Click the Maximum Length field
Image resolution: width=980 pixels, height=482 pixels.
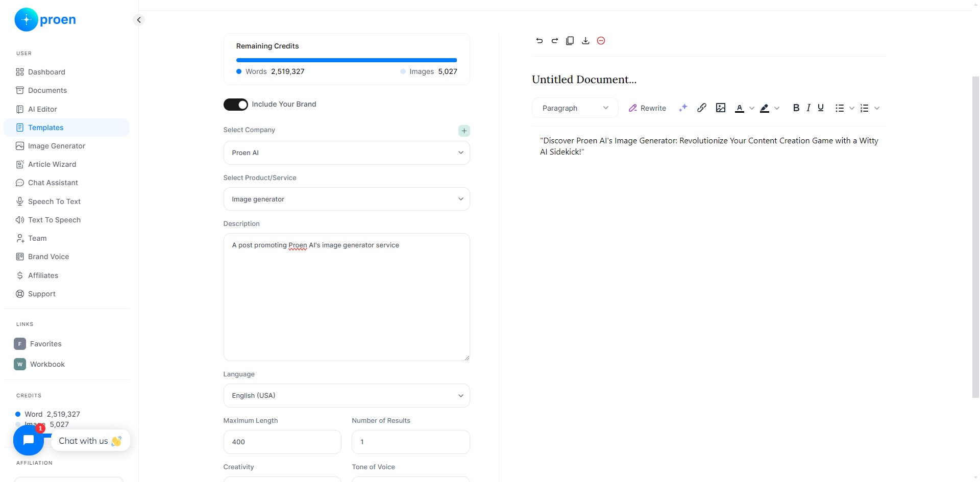(282, 442)
